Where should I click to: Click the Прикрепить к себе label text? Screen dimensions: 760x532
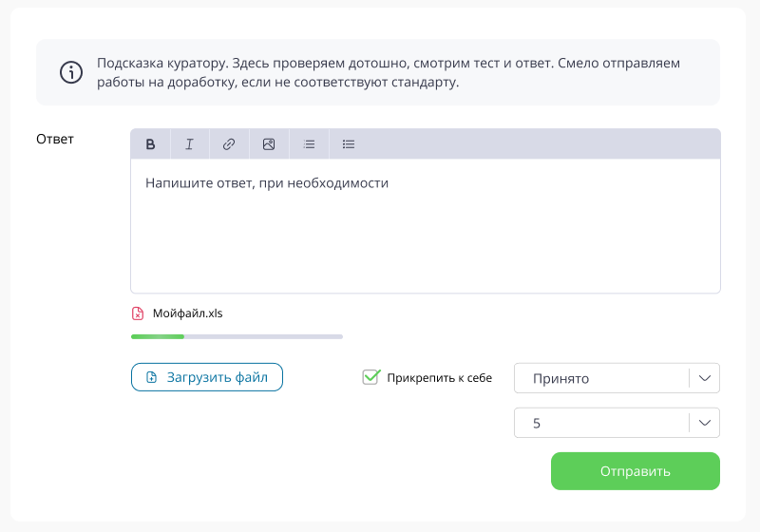(440, 378)
